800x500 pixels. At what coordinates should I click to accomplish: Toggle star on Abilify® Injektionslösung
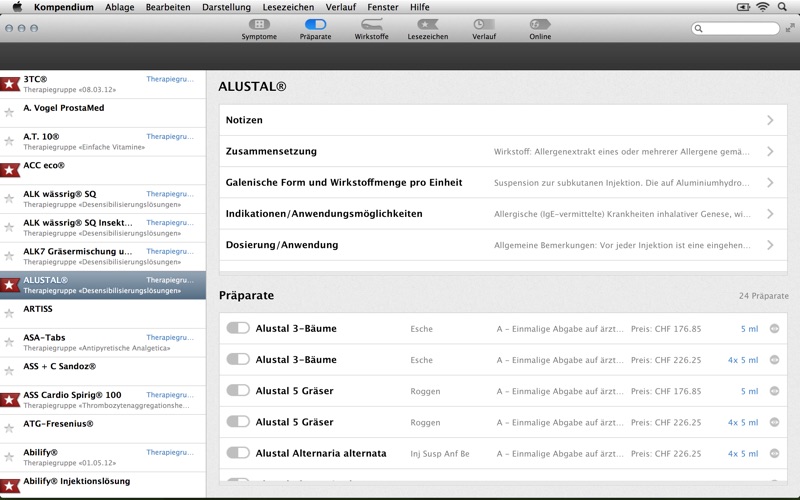click(9, 486)
